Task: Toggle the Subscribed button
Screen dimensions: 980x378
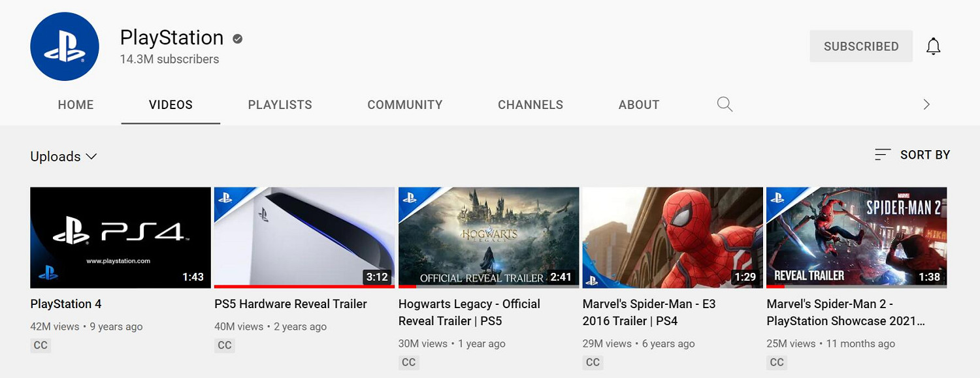Action: [x=860, y=46]
